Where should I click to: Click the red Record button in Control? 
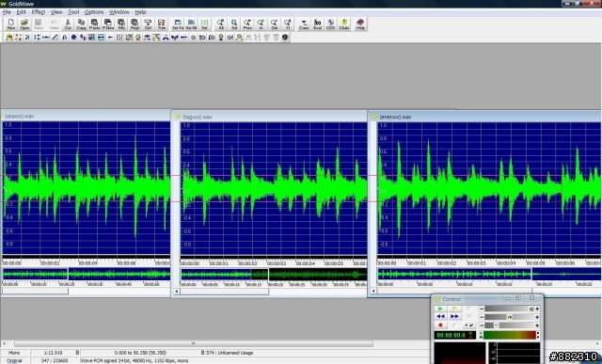click(x=441, y=325)
